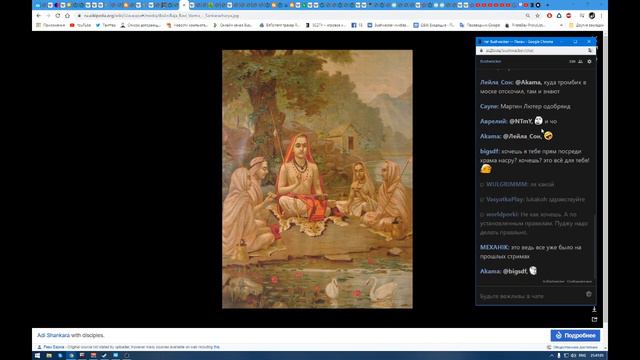The image size is (640, 360).
Task: Reload the Wikipedia page
Action: 58,16
